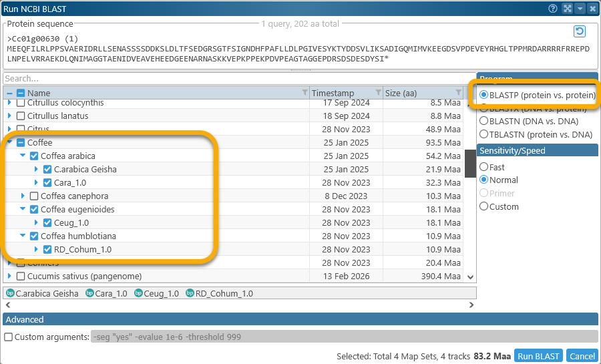
Task: Click the C.arabica Geisha chip icon
Action: coord(10,293)
